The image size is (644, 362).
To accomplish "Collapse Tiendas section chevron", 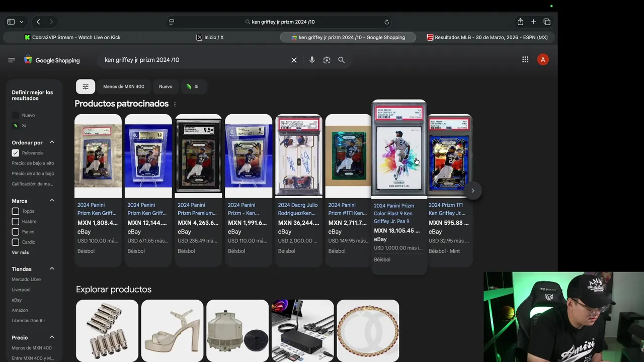I will coord(52,269).
